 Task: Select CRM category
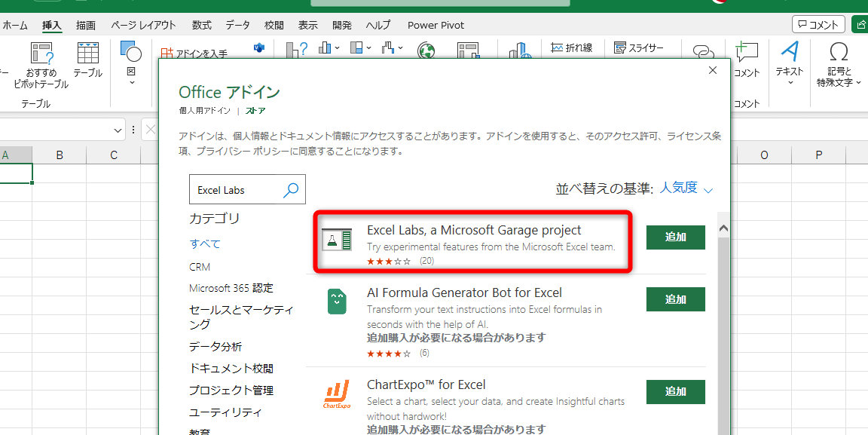pos(200,267)
